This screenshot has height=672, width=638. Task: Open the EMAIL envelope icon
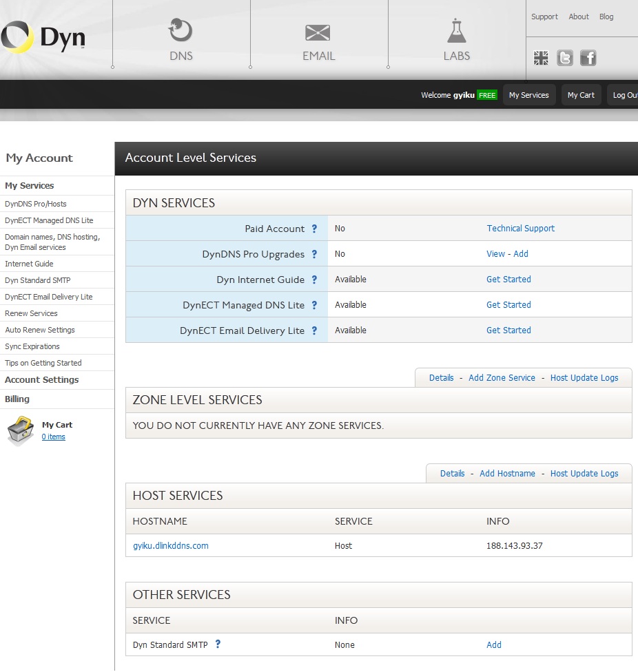[x=318, y=32]
